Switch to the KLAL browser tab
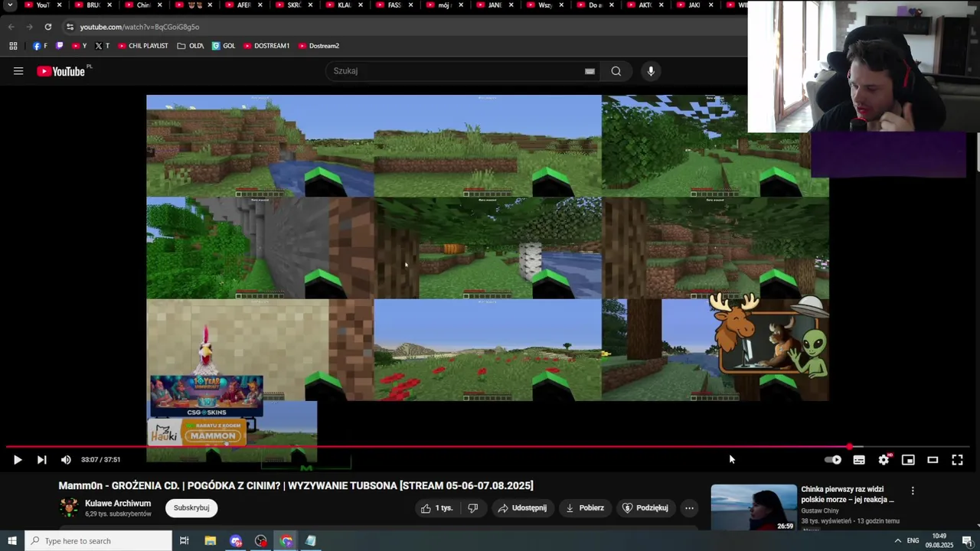 tap(345, 5)
